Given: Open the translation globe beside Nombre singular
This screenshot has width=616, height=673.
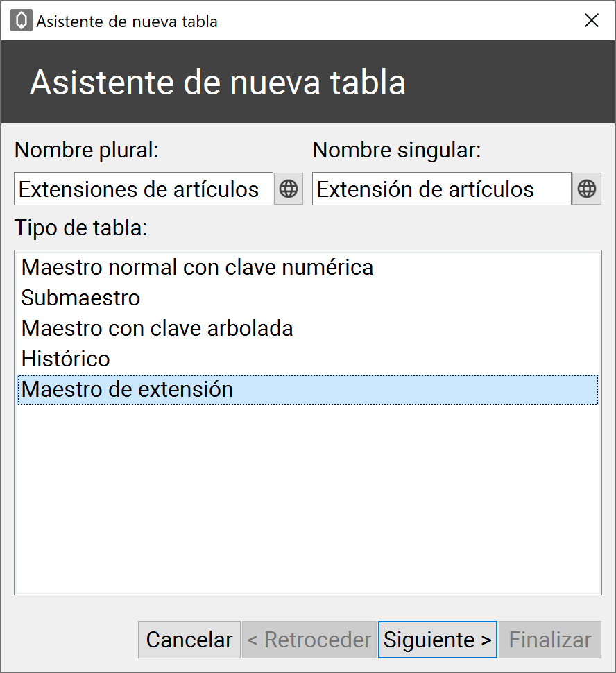Looking at the screenshot, I should [x=587, y=189].
